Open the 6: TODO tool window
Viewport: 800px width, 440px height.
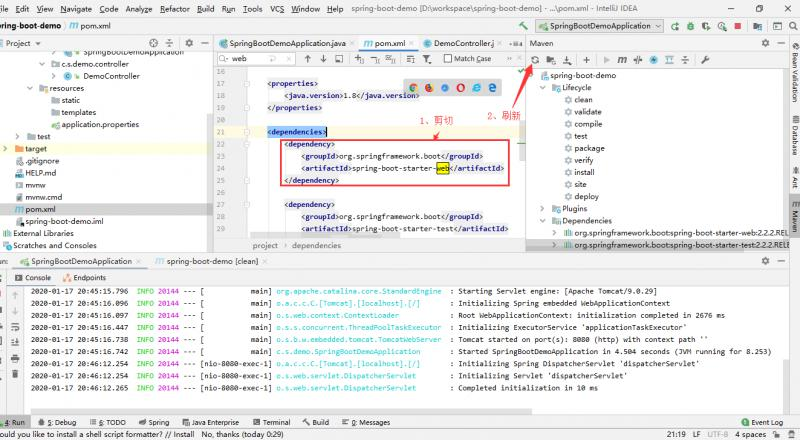pos(108,422)
